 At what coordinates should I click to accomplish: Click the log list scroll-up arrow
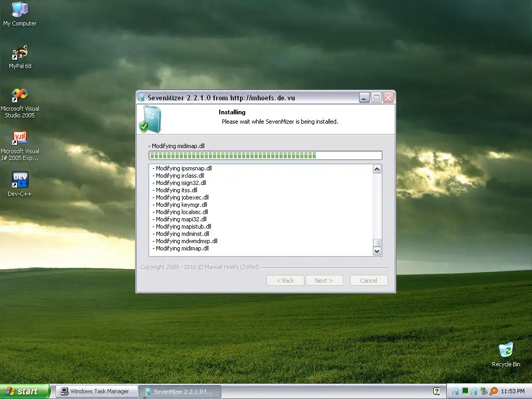(x=377, y=169)
